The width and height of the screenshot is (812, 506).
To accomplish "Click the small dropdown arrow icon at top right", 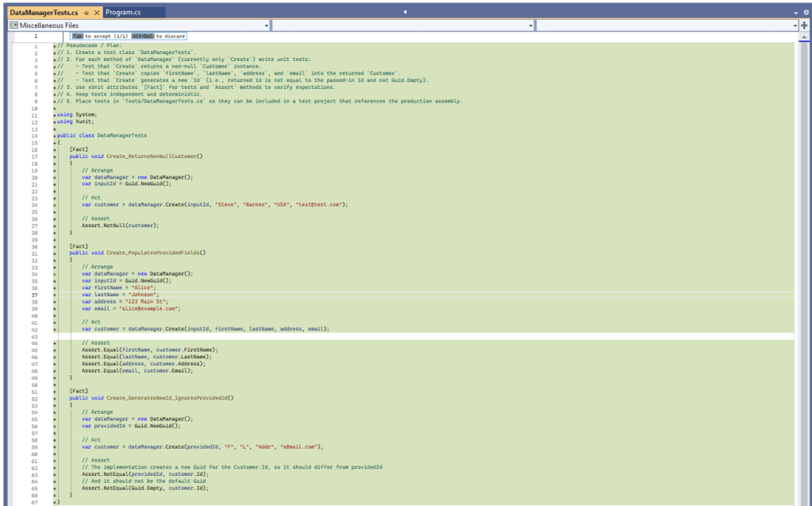I will 795,13.
